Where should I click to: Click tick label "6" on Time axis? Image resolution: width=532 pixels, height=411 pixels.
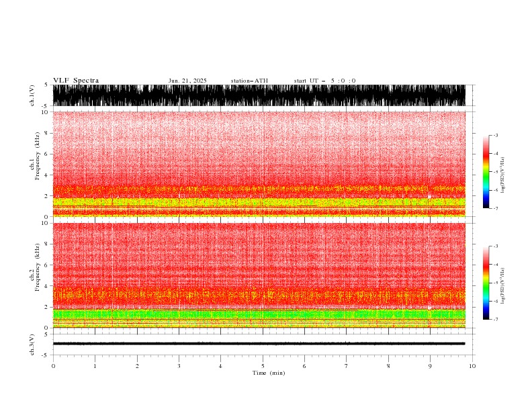pos(304,366)
